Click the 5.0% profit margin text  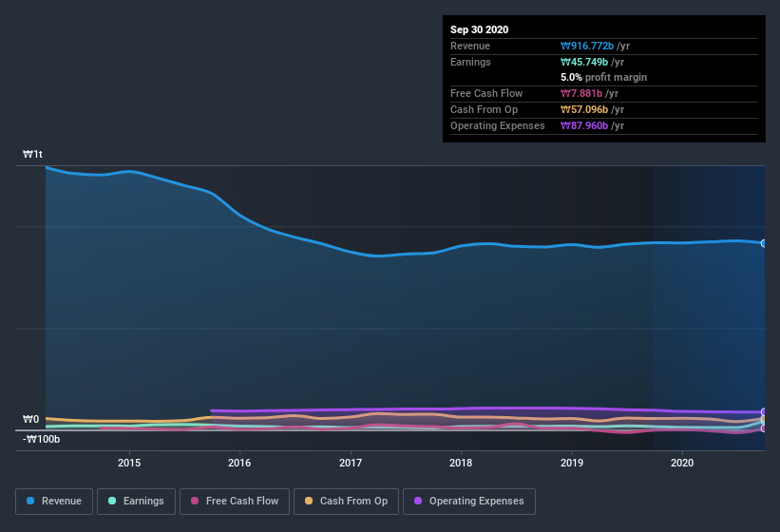tap(603, 77)
